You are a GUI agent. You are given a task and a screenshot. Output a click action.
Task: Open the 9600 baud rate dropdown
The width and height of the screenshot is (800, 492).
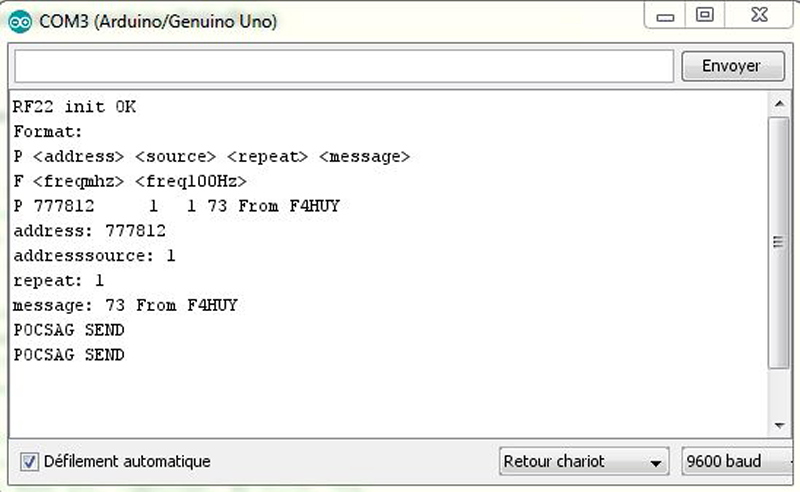pyautogui.click(x=737, y=461)
